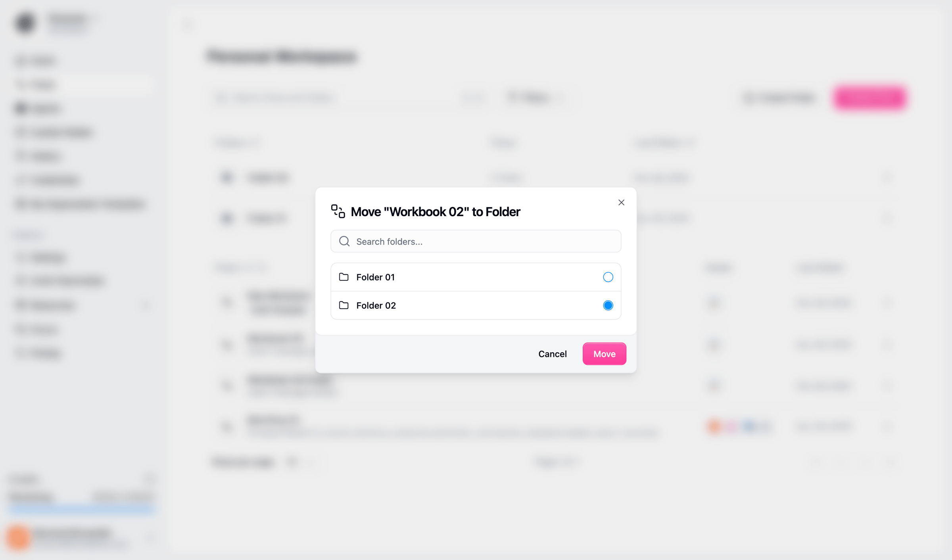This screenshot has height=560, width=952.
Task: Click the dialog title Move "Workbook 02" to Folder
Action: tap(435, 212)
